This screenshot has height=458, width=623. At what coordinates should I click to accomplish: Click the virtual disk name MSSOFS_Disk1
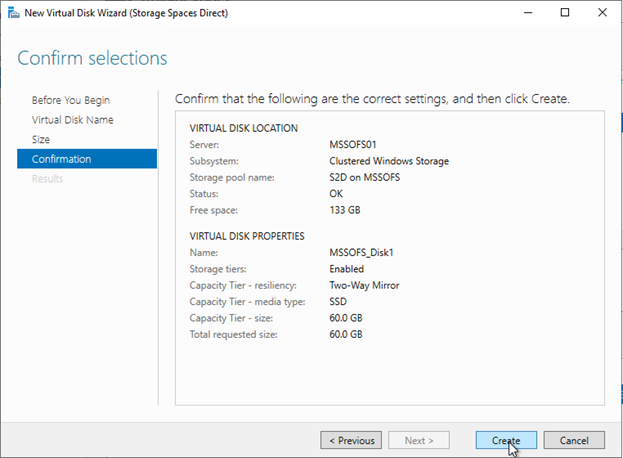tap(364, 253)
